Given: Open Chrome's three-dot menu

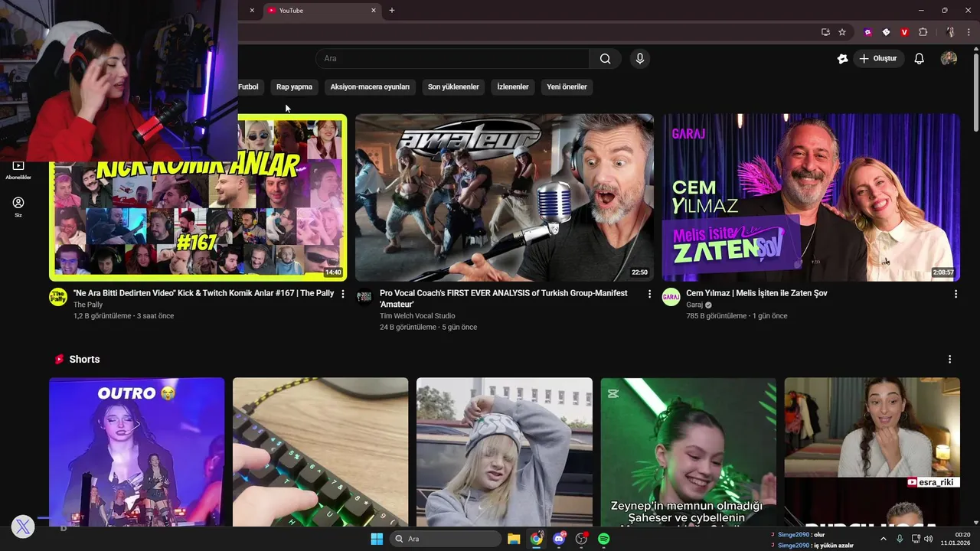Looking at the screenshot, I should pos(969,32).
